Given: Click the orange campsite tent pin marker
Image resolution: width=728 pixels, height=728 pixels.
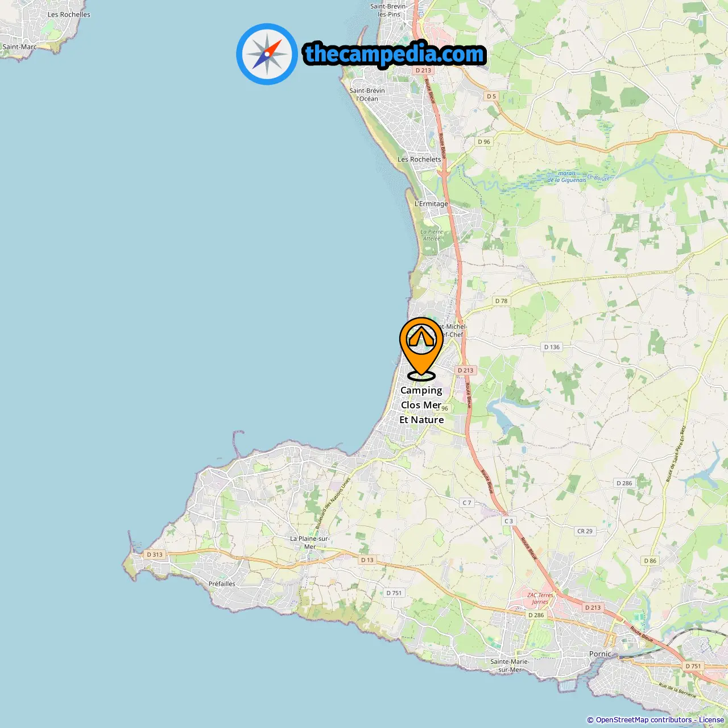Looking at the screenshot, I should point(421,348).
